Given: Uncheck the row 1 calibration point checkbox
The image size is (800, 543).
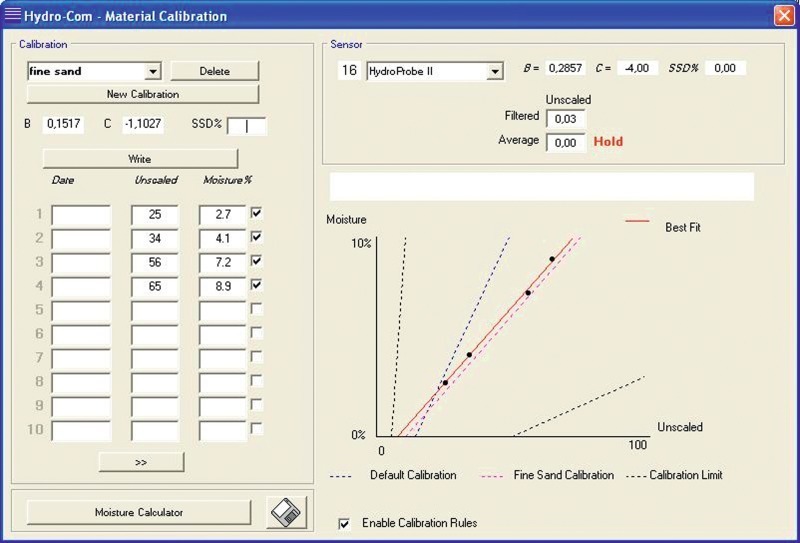Looking at the screenshot, I should (x=257, y=213).
